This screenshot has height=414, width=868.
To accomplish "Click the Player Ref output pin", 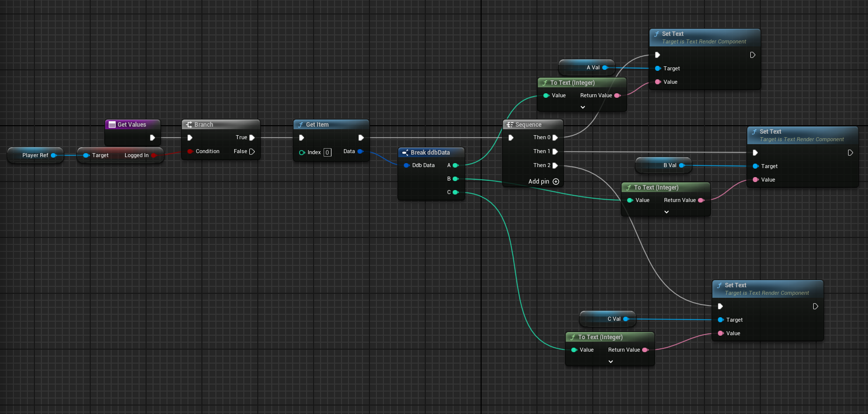I will coord(53,156).
